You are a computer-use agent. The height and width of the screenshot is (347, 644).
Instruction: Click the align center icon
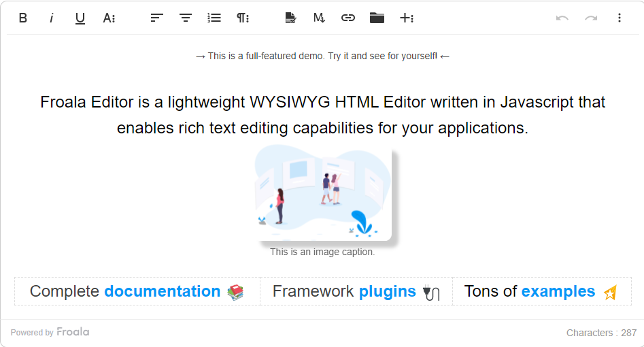[x=186, y=18]
